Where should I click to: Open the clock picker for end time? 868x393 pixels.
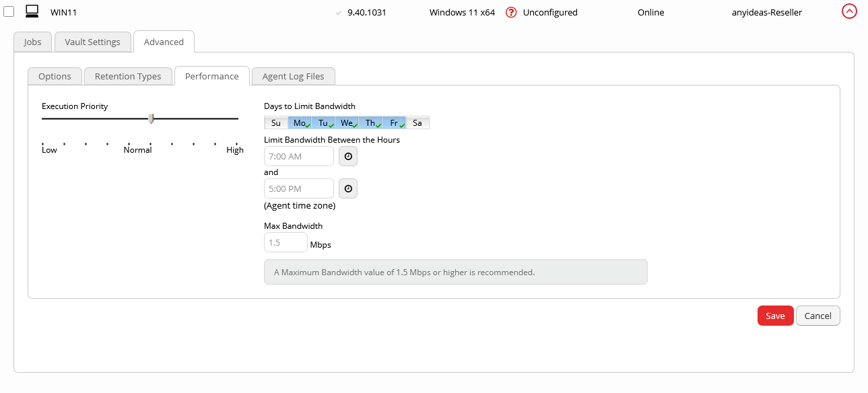[347, 188]
